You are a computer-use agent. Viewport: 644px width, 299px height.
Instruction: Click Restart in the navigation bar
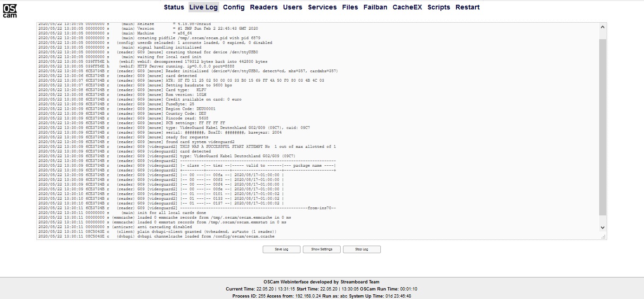coord(467,7)
